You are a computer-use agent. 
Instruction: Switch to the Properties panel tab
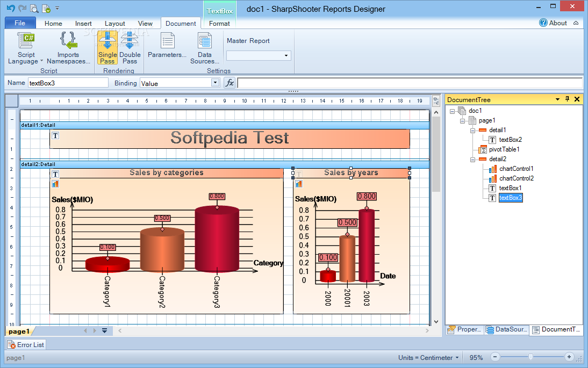click(x=464, y=329)
